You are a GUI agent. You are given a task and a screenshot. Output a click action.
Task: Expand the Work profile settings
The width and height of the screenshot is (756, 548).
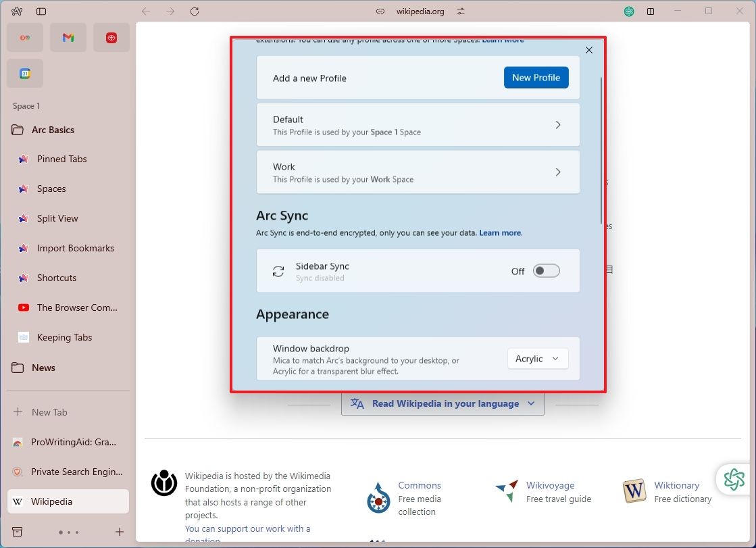(558, 172)
